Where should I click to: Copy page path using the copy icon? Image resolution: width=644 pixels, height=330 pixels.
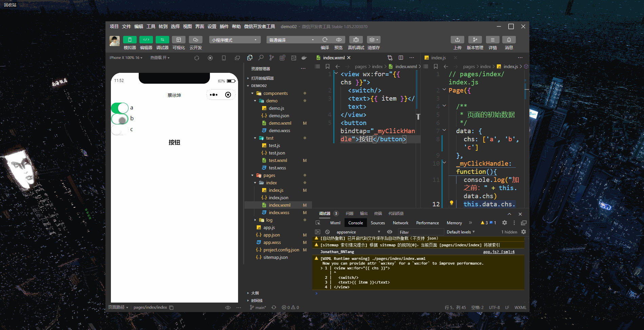[x=171, y=307]
